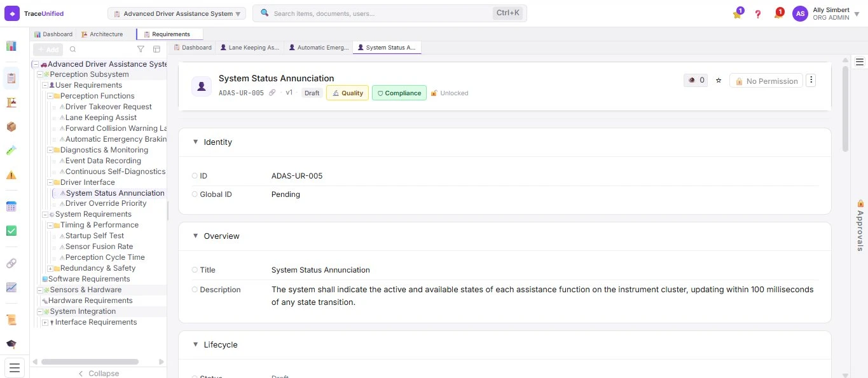Open the Approvals side panel

(860, 226)
